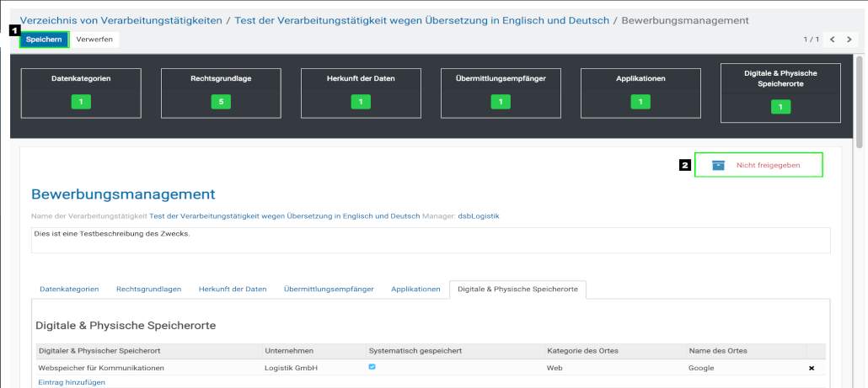This screenshot has height=388, width=868.
Task: Open the Rechtsgrundlagen tab
Action: pyautogui.click(x=148, y=289)
